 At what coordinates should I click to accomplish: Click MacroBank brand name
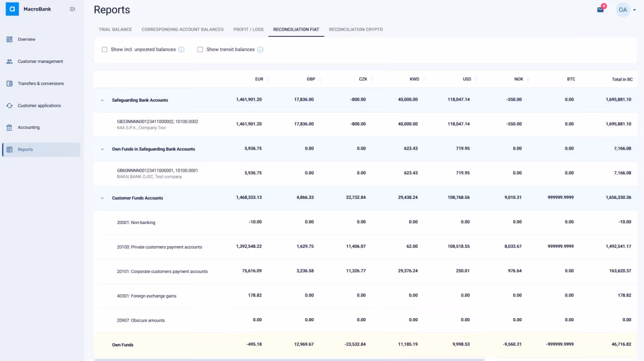tap(37, 9)
